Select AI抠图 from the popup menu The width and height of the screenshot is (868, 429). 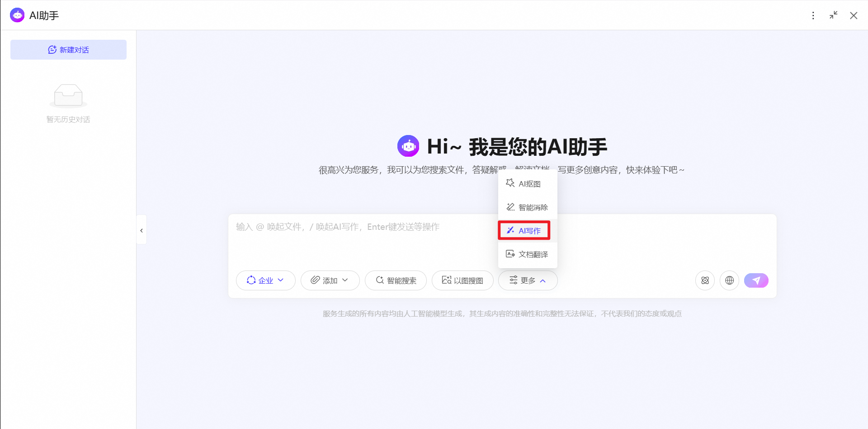pyautogui.click(x=528, y=184)
